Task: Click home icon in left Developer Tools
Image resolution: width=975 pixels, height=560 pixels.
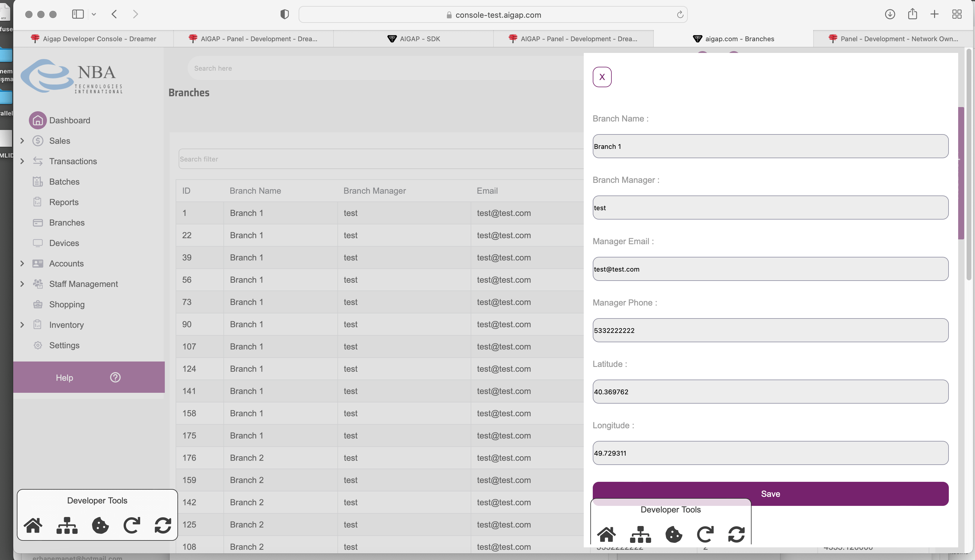Action: coord(33,525)
